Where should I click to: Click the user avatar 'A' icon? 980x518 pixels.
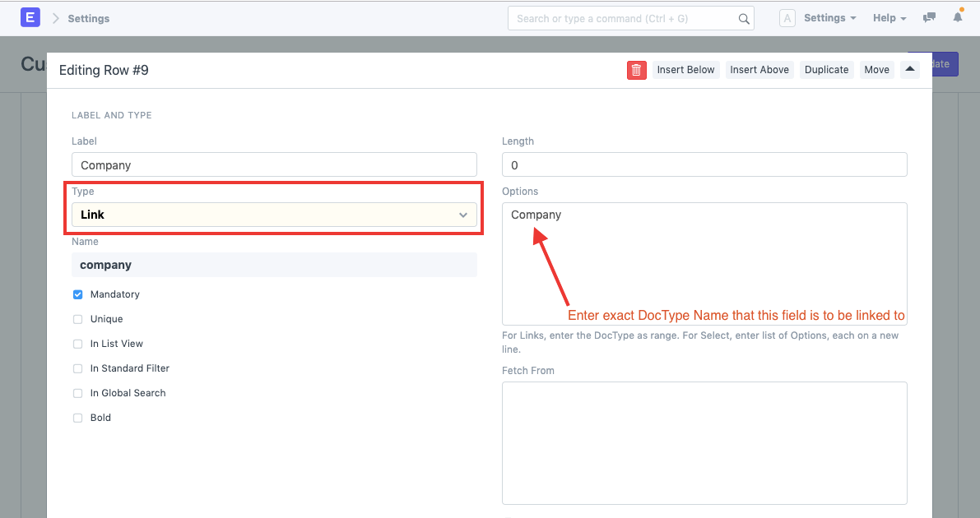click(787, 18)
